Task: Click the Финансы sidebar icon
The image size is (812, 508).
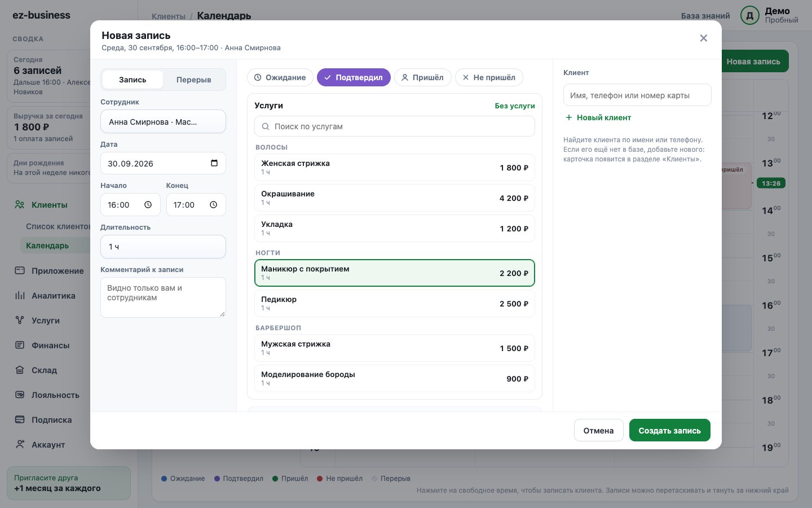Action: click(x=20, y=345)
